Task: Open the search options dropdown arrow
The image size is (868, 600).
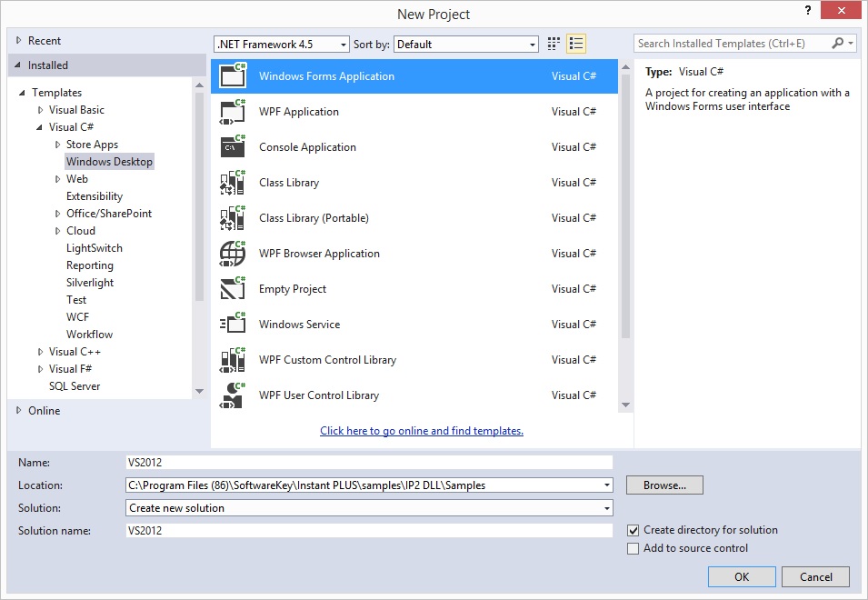Action: point(851,43)
